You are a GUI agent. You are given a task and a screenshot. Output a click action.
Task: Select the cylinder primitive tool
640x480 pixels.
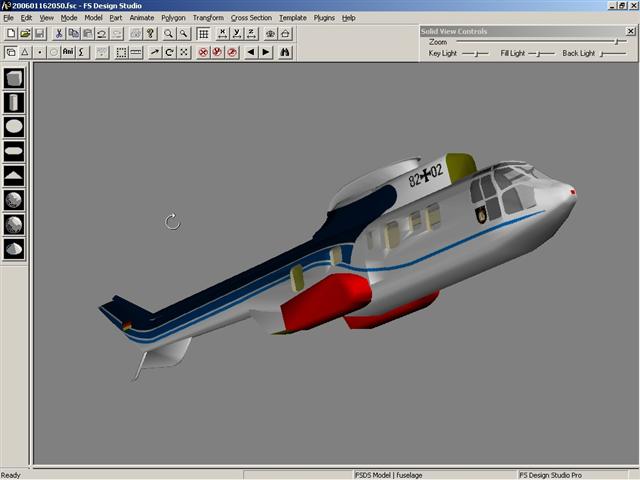tap(14, 102)
